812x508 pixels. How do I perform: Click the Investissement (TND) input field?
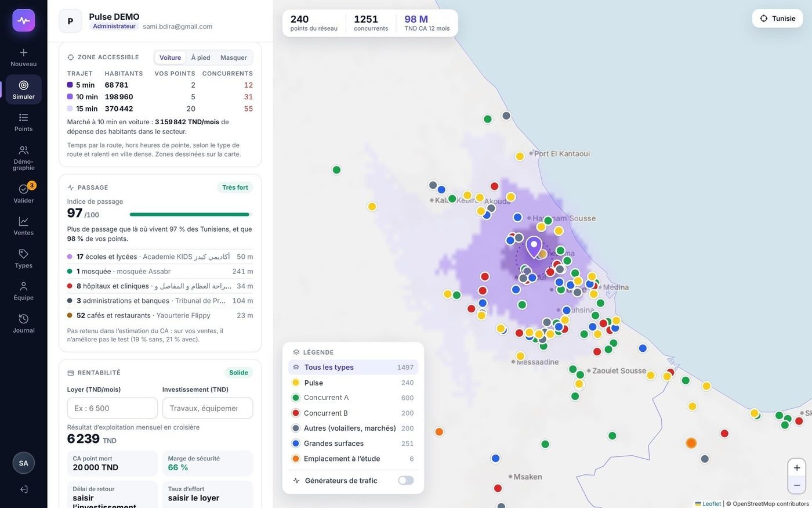[x=208, y=408]
